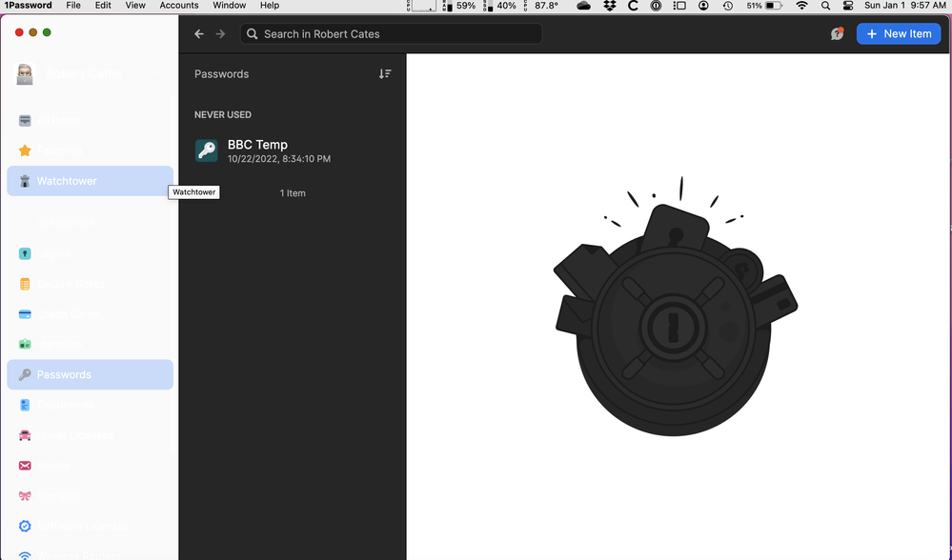Screen dimensions: 952x560
Task: Open the sort order dropdown
Action: (385, 74)
